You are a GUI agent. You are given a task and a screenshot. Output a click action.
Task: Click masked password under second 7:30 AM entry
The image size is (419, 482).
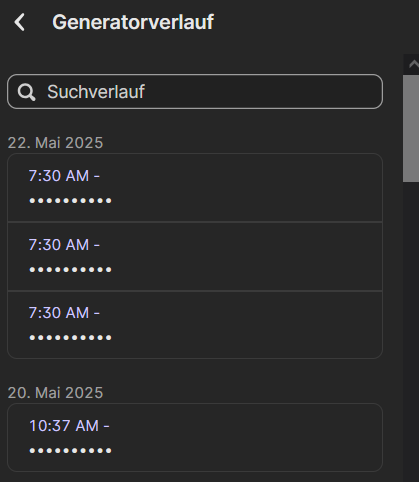70,269
